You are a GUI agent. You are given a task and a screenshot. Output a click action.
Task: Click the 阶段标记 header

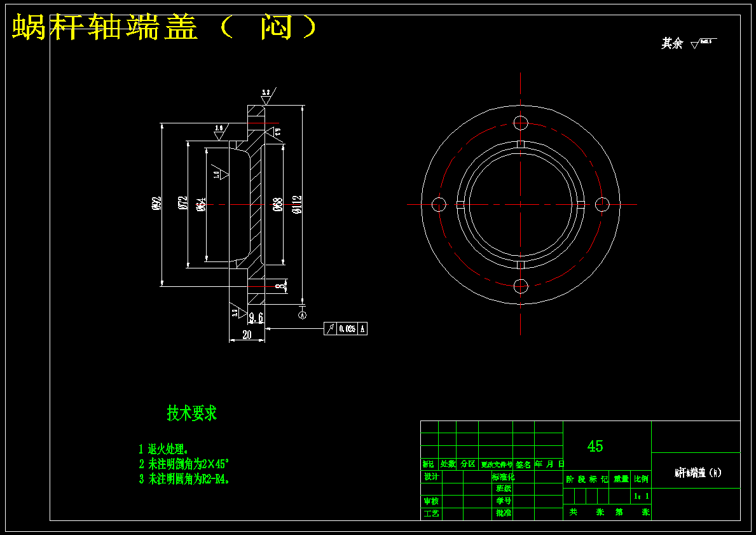tap(587, 479)
